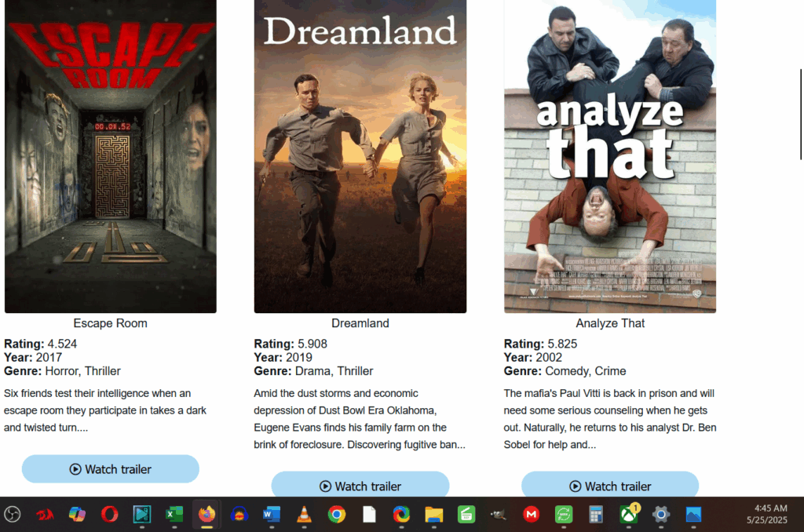Click the Dreamland movie poster
Image resolution: width=804 pixels, height=532 pixels.
pos(360,156)
